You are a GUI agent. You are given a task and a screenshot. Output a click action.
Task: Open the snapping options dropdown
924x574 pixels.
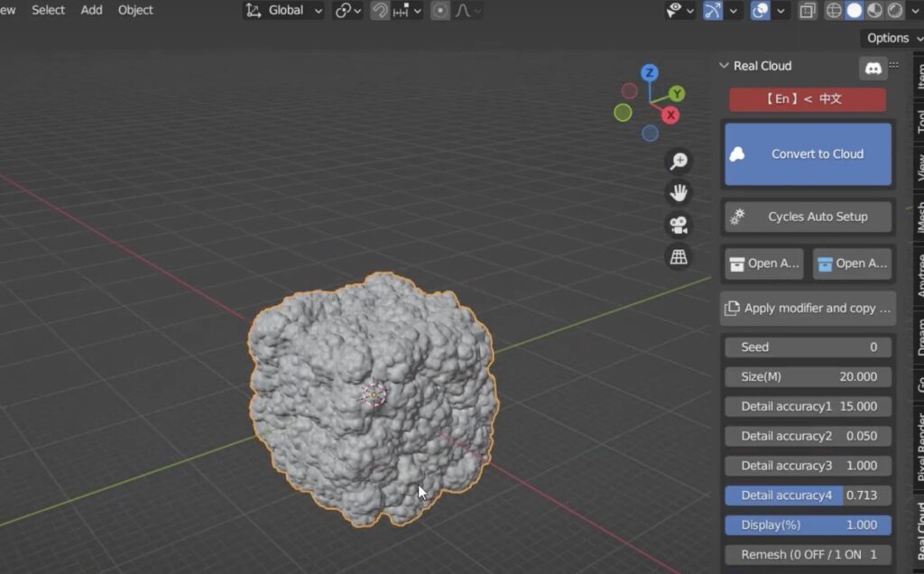pos(407,11)
